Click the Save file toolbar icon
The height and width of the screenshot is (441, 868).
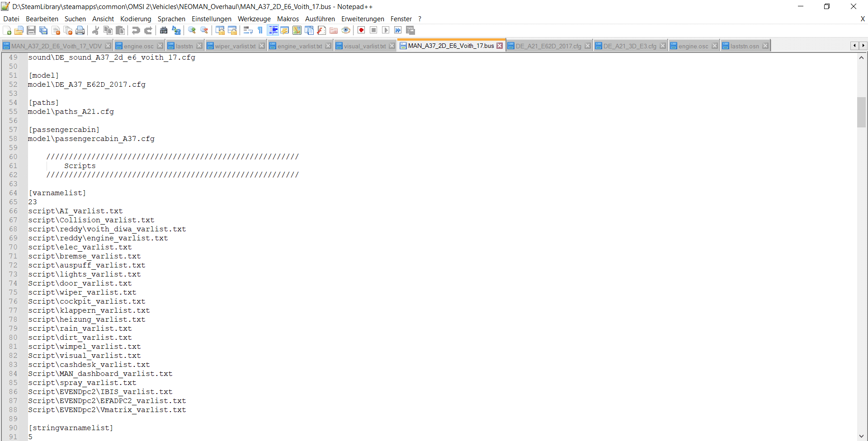coord(31,30)
